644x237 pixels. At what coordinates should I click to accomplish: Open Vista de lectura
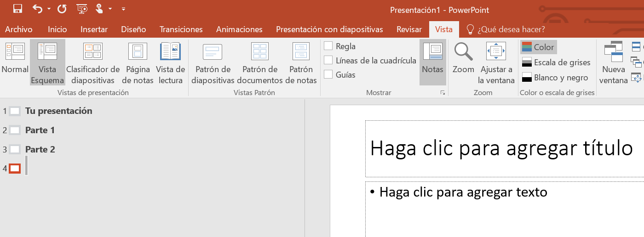pyautogui.click(x=170, y=62)
